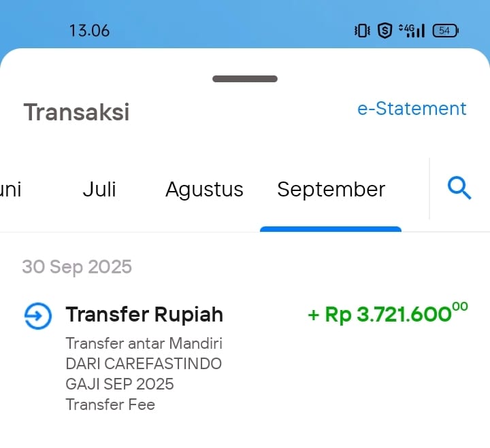Viewport: 490px width, 448px height.
Task: Switch to the Juli tab
Action: (99, 189)
